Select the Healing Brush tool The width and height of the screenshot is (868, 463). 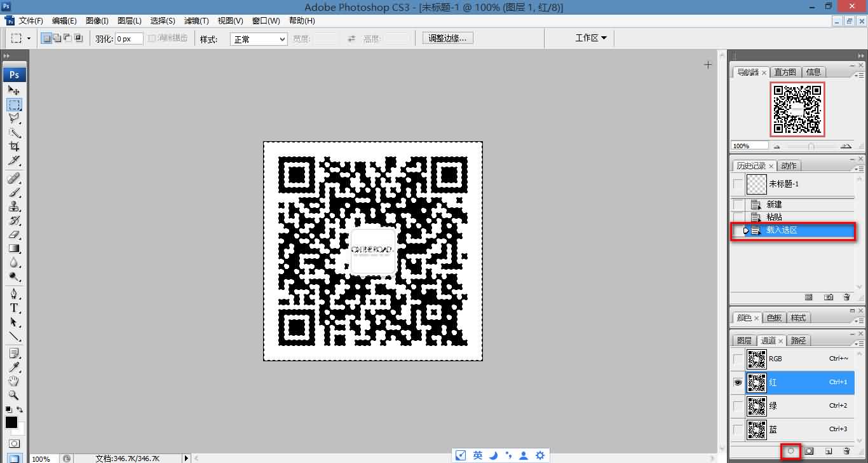click(x=15, y=178)
